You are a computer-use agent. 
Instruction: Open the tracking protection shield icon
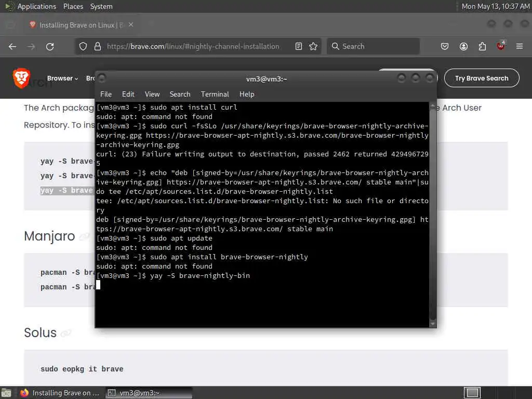pos(83,46)
